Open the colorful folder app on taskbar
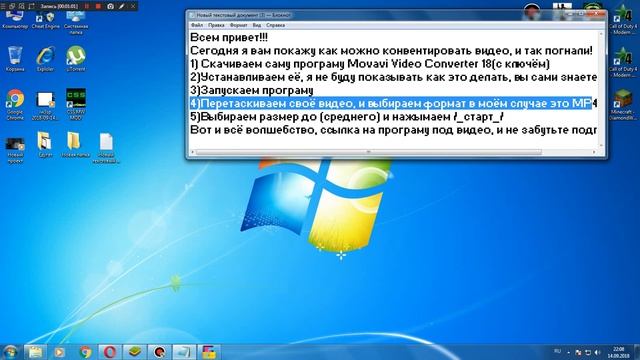The height and width of the screenshot is (360, 640). 209,352
